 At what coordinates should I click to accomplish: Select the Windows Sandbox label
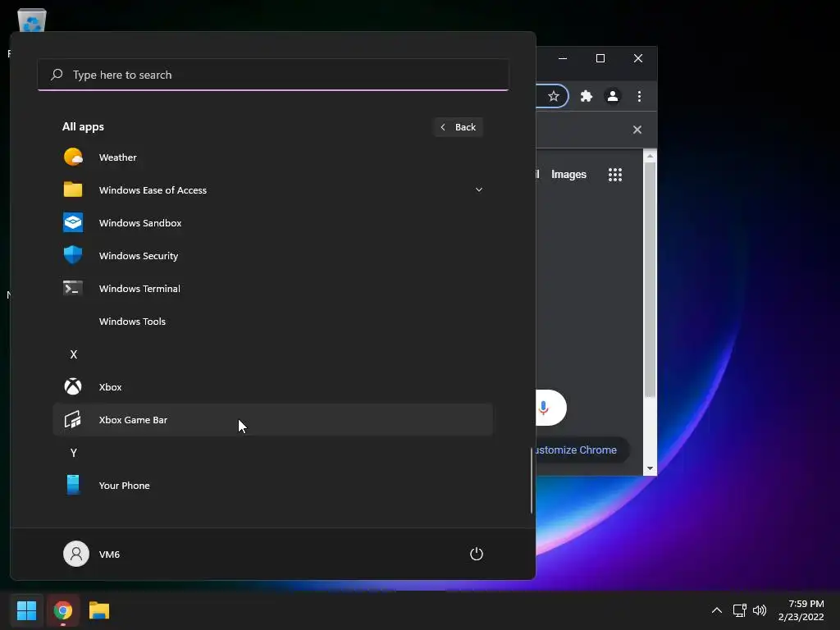point(139,222)
